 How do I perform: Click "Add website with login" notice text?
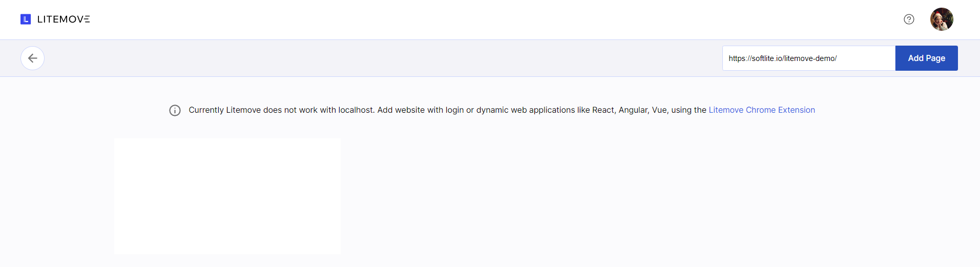point(420,110)
